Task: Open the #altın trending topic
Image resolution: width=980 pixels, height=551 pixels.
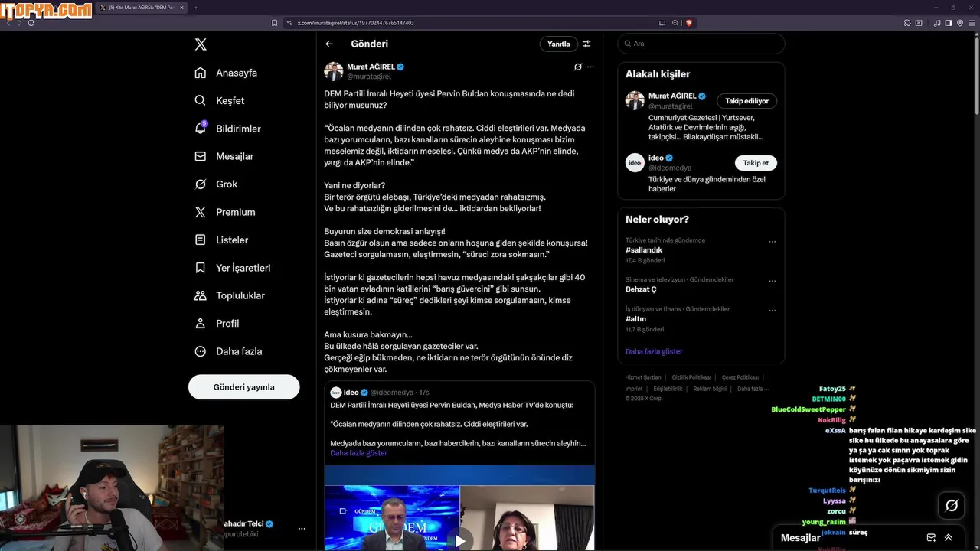Action: point(635,318)
